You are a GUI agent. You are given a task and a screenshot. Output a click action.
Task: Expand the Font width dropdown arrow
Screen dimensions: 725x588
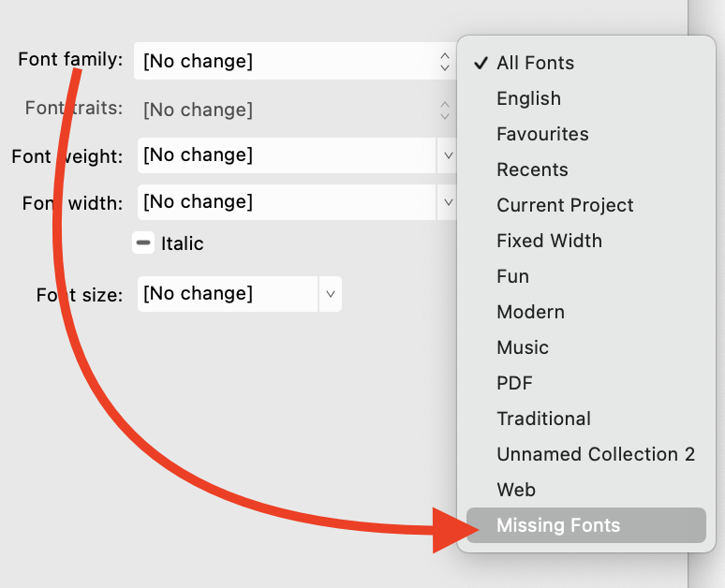coord(448,202)
